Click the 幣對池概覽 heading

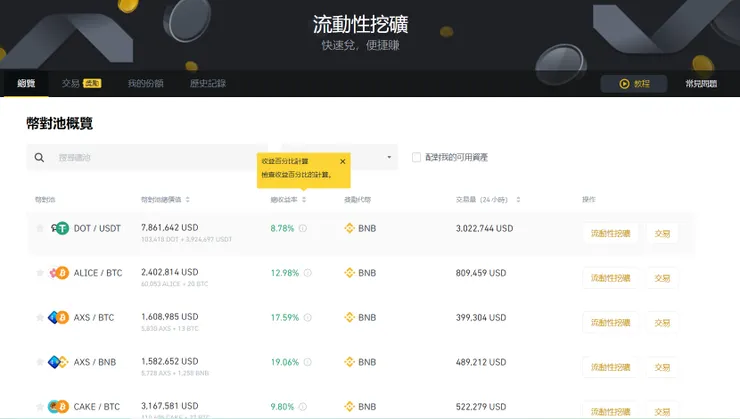59,124
